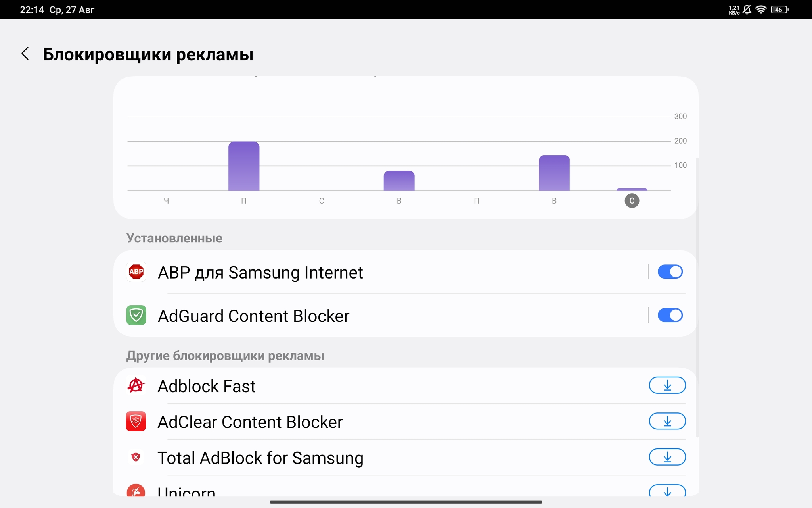Click the Adblock Fast red icon
812x508 pixels.
[136, 385]
